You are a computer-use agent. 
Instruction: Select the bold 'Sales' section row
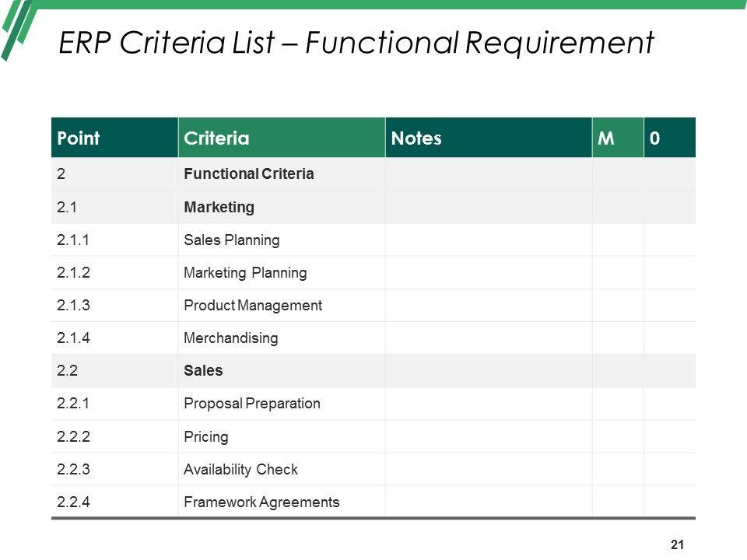point(203,371)
